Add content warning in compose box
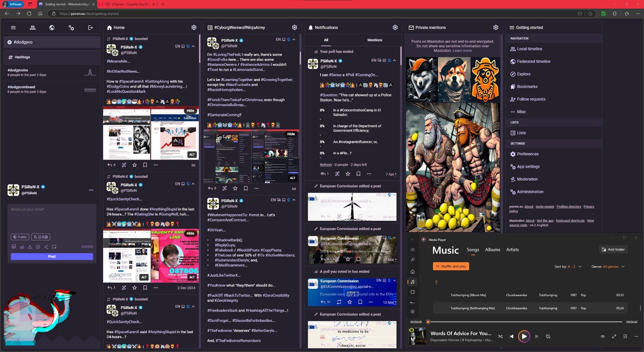Screen dimensions: 644x352 click(30, 247)
